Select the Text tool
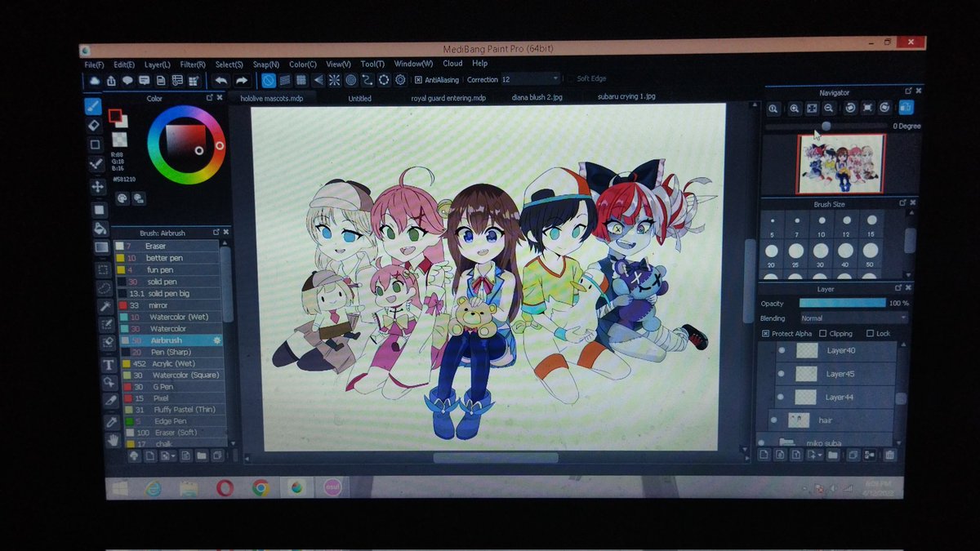980x551 pixels. tap(109, 365)
